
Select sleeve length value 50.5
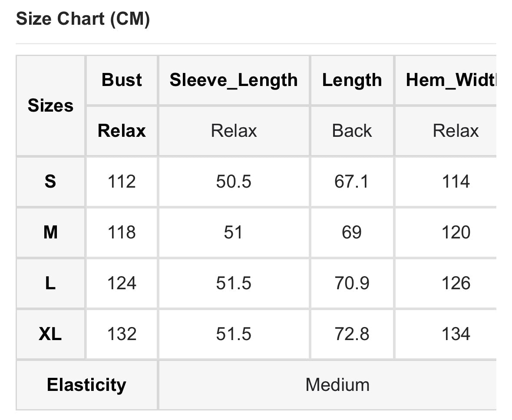coord(234,182)
